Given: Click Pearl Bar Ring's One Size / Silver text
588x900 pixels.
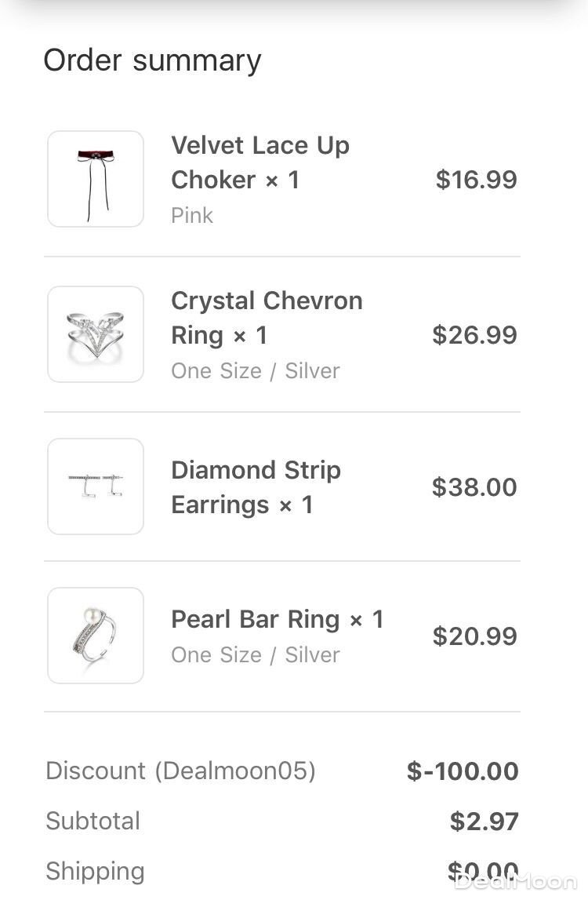Looking at the screenshot, I should [x=256, y=654].
